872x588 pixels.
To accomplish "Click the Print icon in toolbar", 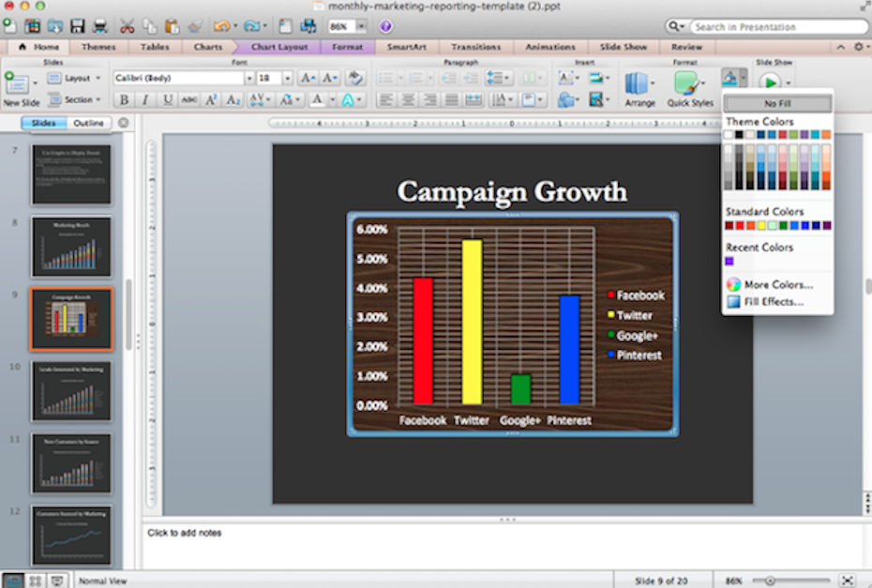I will tap(99, 26).
